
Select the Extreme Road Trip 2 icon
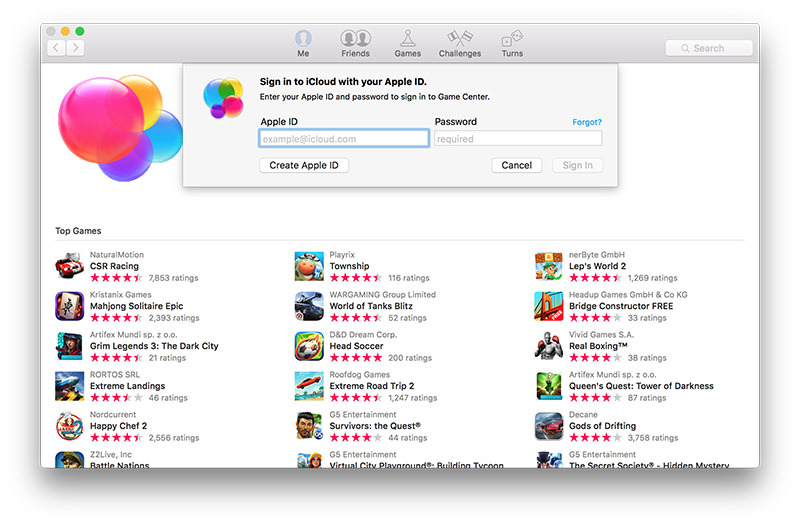click(x=309, y=386)
